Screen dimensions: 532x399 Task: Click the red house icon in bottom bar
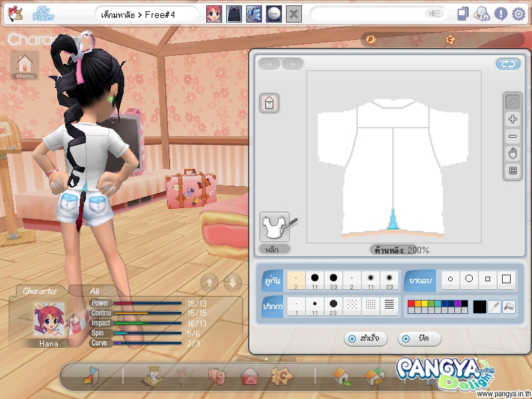tap(250, 377)
